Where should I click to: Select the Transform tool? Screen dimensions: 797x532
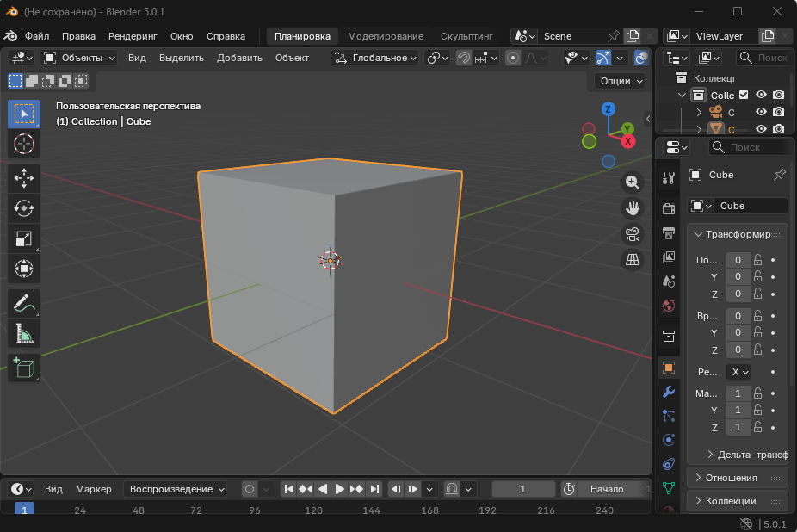click(x=24, y=269)
